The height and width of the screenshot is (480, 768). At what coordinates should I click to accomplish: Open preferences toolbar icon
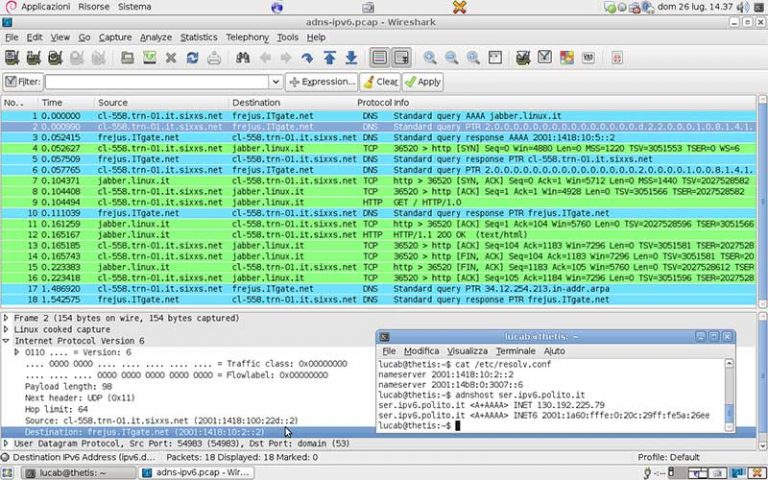coord(588,58)
